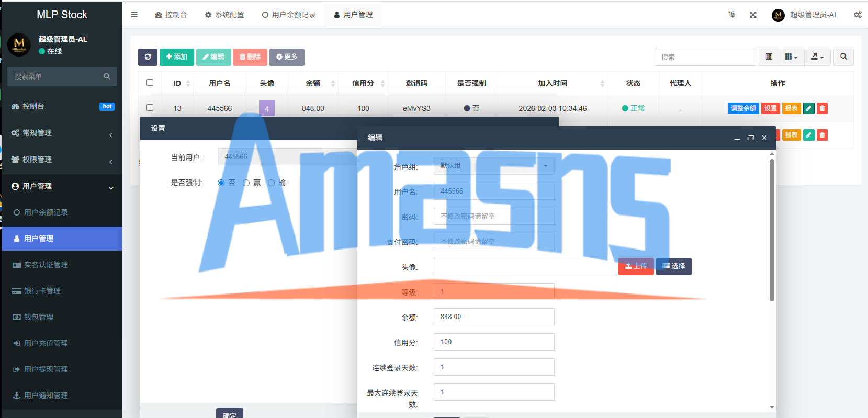Viewport: 868px width, 418px height.
Task: Click the refresh button in table toolbar
Action: click(148, 57)
